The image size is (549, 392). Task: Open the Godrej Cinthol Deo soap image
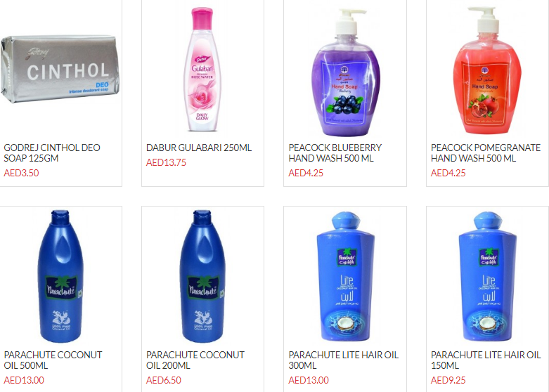(60, 70)
